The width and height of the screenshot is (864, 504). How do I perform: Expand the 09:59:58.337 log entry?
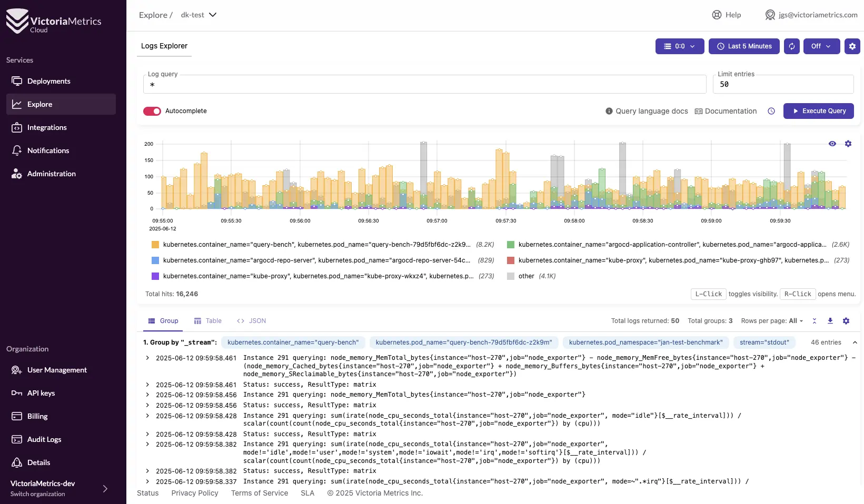click(x=147, y=481)
